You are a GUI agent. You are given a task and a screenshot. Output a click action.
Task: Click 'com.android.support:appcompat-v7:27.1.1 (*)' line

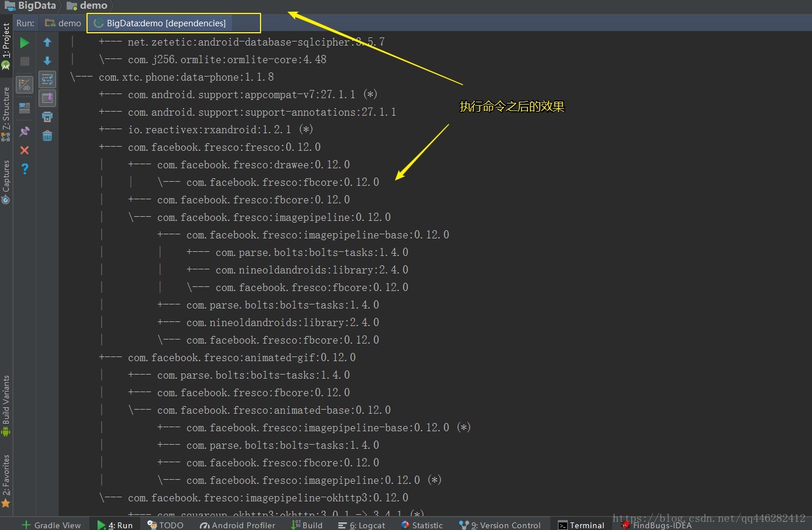252,95
